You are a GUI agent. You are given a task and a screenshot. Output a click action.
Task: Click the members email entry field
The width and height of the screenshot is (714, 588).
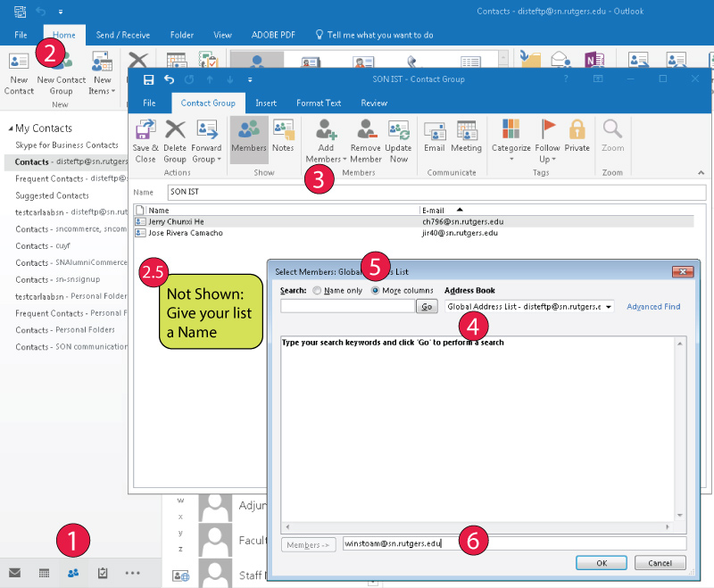pyautogui.click(x=514, y=543)
